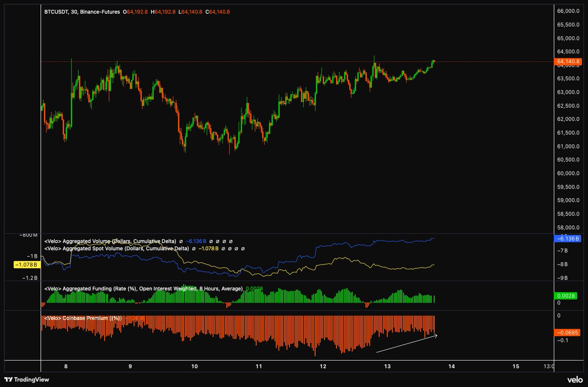The height and width of the screenshot is (387, 588).
Task: Click the -8 B volume axis label
Action: (x=563, y=265)
